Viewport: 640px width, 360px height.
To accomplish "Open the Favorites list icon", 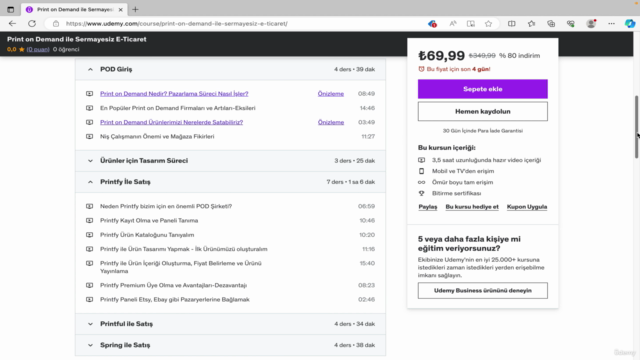I will click(x=531, y=24).
